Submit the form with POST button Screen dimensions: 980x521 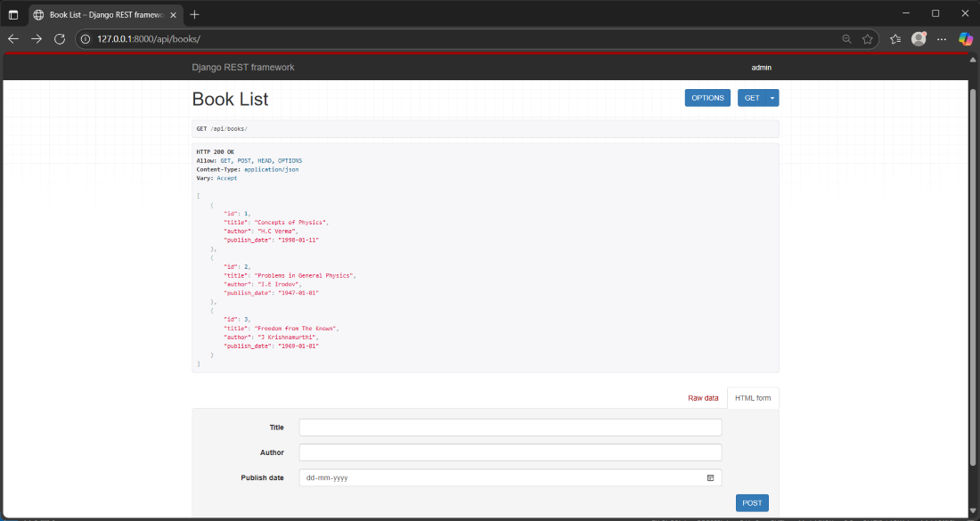753,503
